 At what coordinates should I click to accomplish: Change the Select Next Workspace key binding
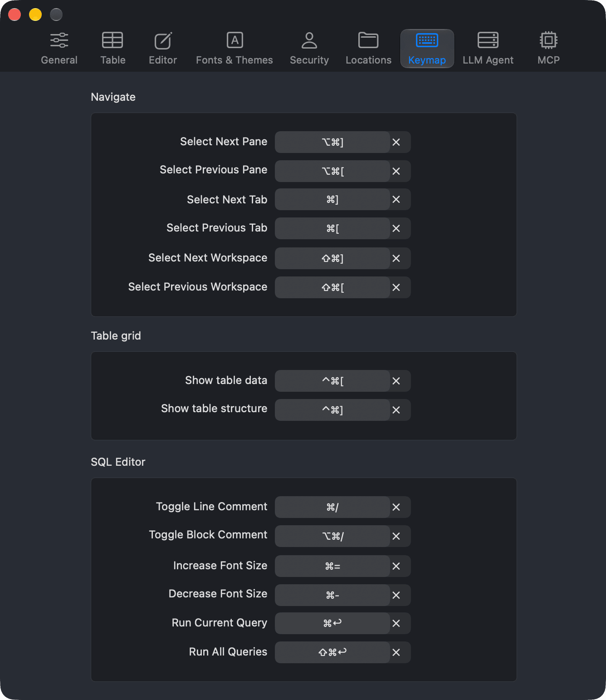[332, 258]
